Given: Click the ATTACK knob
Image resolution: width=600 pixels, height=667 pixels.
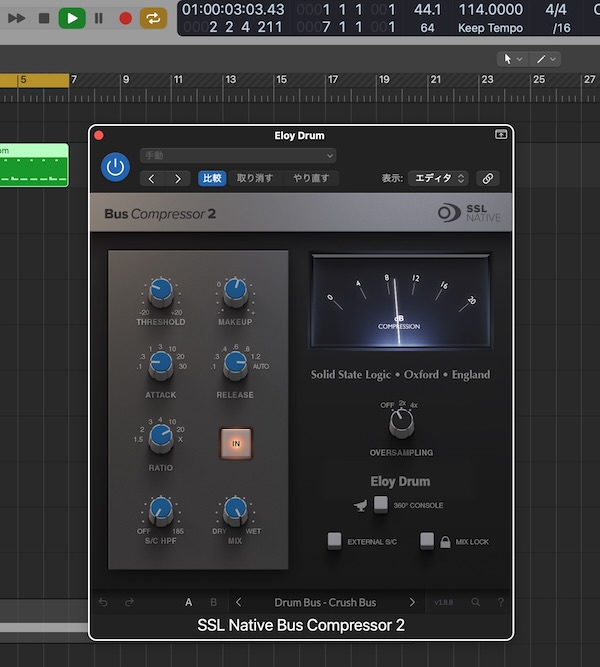Looking at the screenshot, I should point(161,365).
